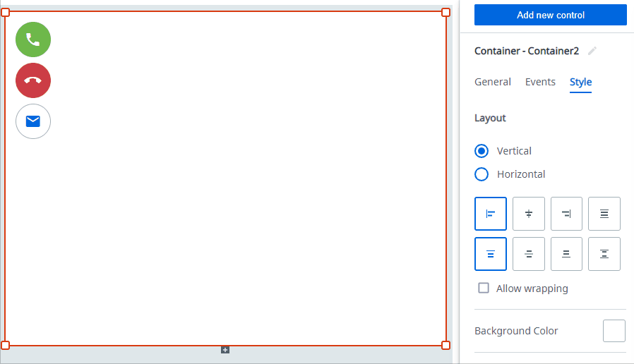Select vertical space-between distribution option
Viewport: 634px width, 364px height.
[604, 254]
